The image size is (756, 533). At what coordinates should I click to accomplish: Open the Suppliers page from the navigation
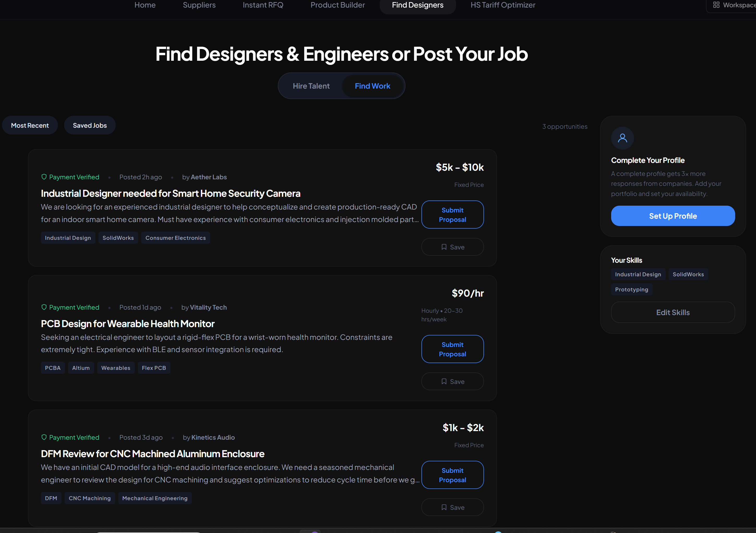pyautogui.click(x=199, y=5)
